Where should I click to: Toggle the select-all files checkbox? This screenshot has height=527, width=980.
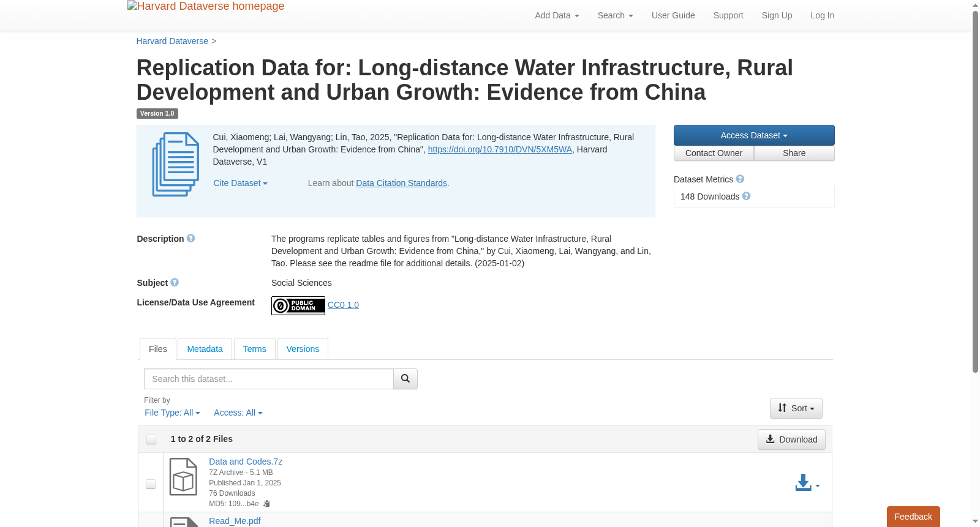[151, 439]
